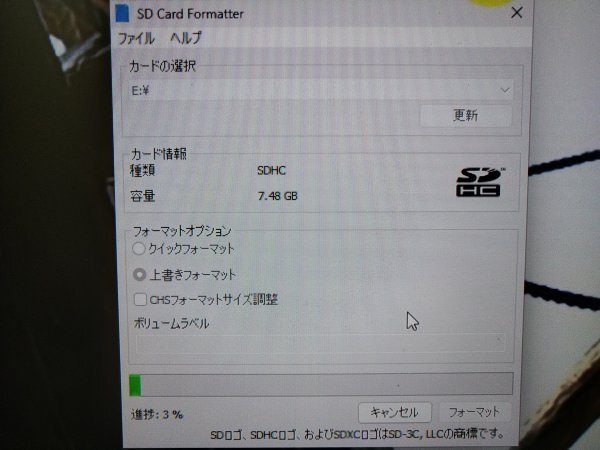This screenshot has width=600, height=450.
Task: Open the ファイル menu
Action: tap(136, 38)
